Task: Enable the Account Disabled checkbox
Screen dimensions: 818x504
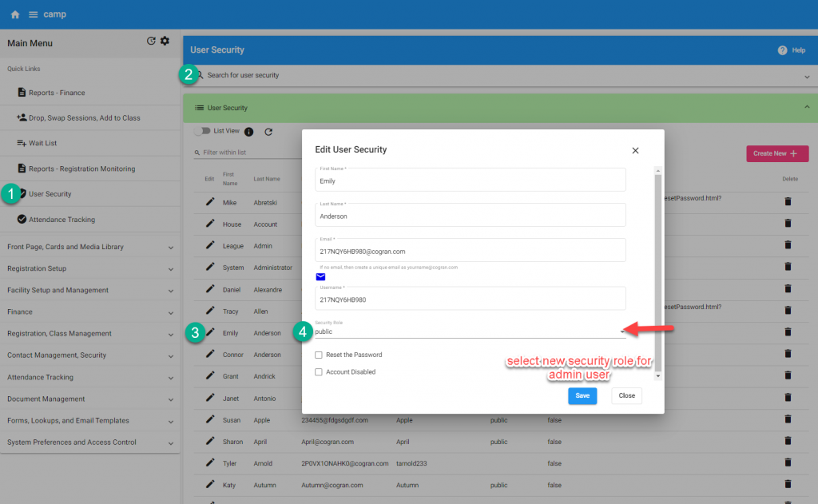Action: tap(319, 372)
